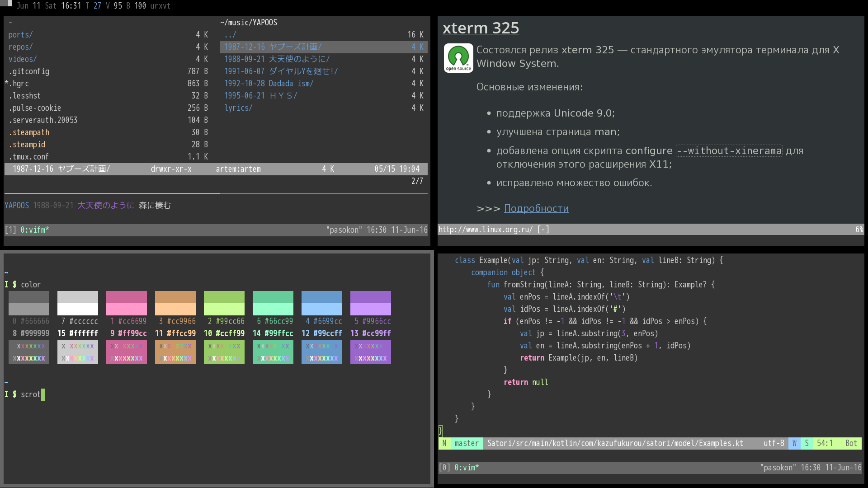Viewport: 868px width, 488px height.
Task: Click the drwxr-xr-x permissions in vifm status
Action: pos(171,169)
